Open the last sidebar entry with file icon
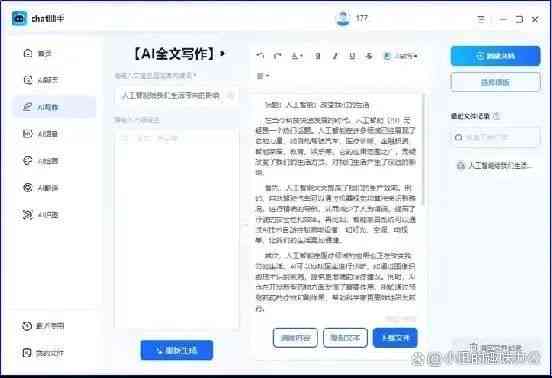Image resolution: width=552 pixels, height=378 pixels. tap(43, 353)
